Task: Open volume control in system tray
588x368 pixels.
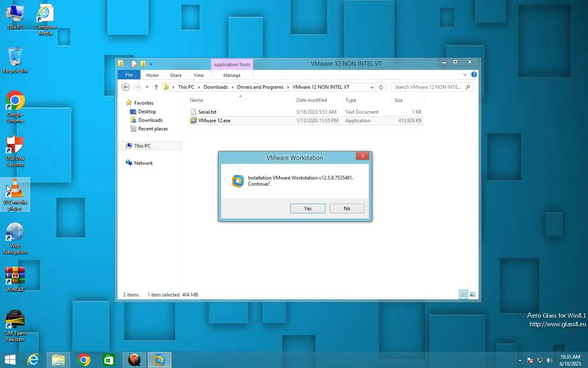Action: pyautogui.click(x=550, y=360)
